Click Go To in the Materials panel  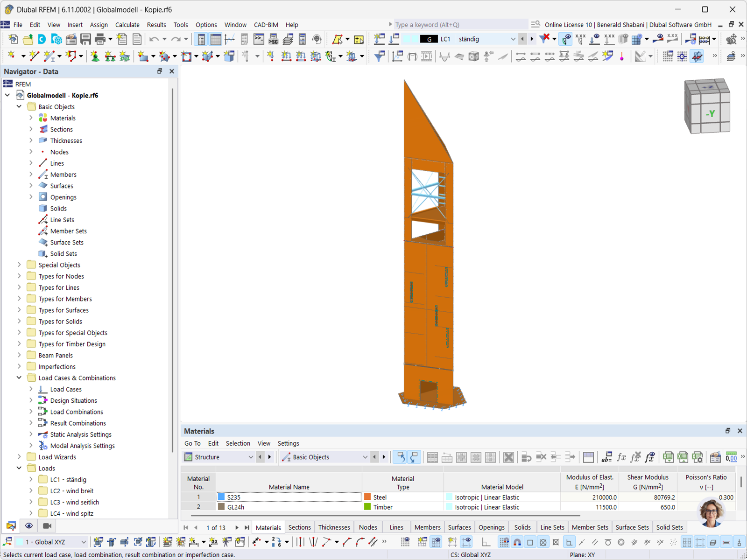[192, 443]
